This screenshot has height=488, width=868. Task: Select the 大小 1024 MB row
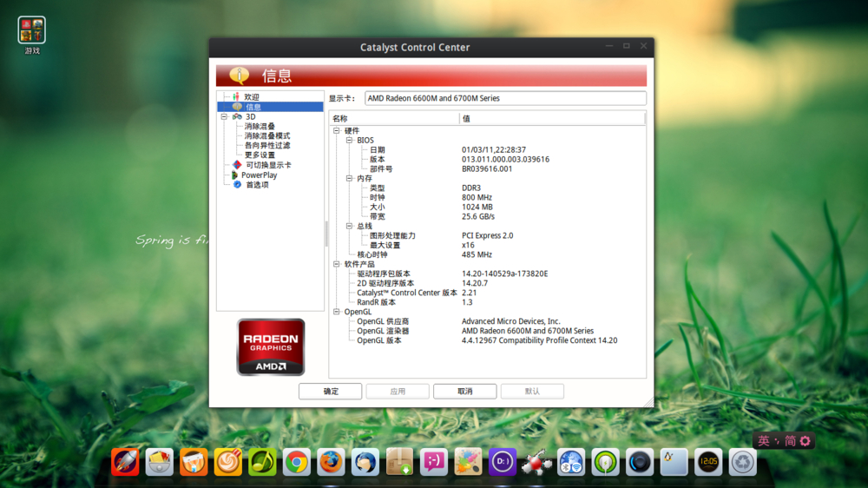coord(487,208)
